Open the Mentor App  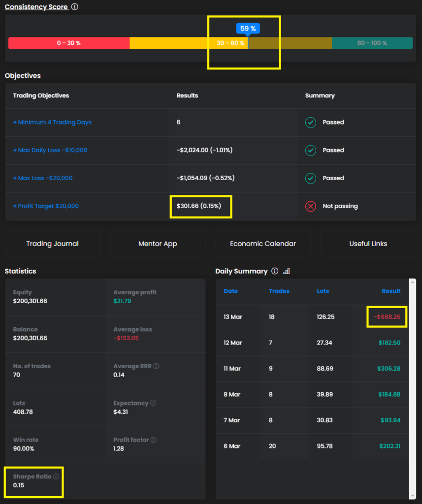158,244
